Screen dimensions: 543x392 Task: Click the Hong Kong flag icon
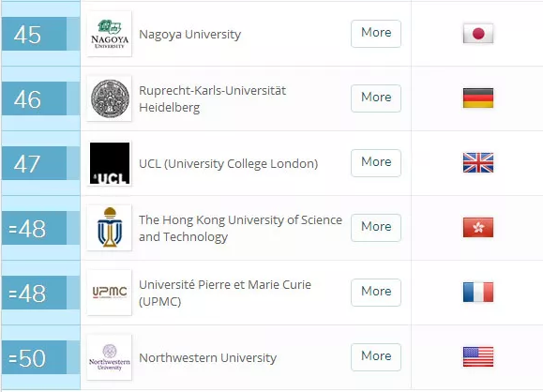pos(478,228)
